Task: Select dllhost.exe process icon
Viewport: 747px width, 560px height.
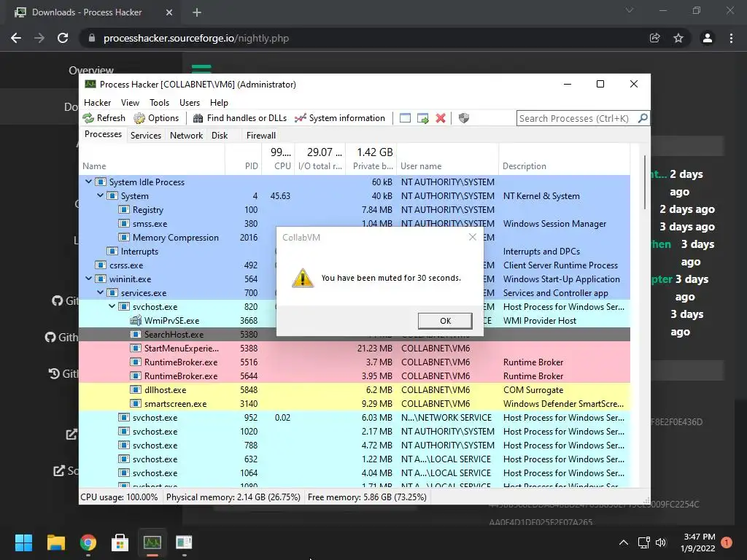Action: (x=136, y=389)
